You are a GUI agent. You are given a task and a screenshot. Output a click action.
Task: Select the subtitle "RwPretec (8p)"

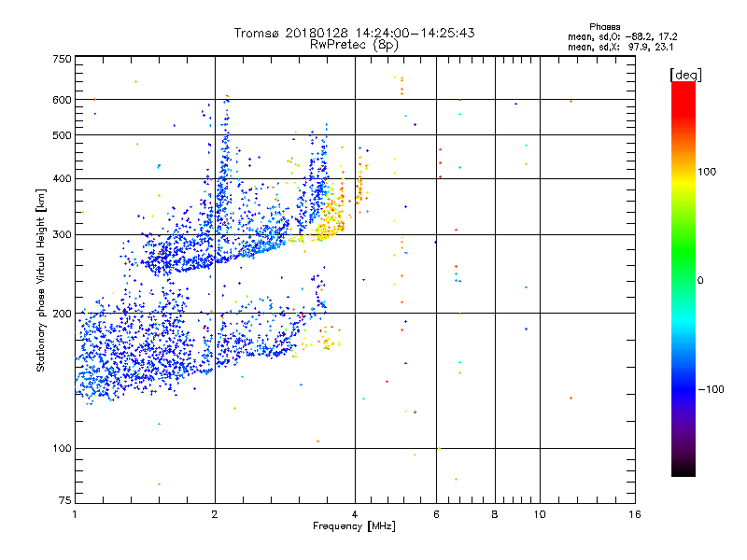click(x=354, y=45)
